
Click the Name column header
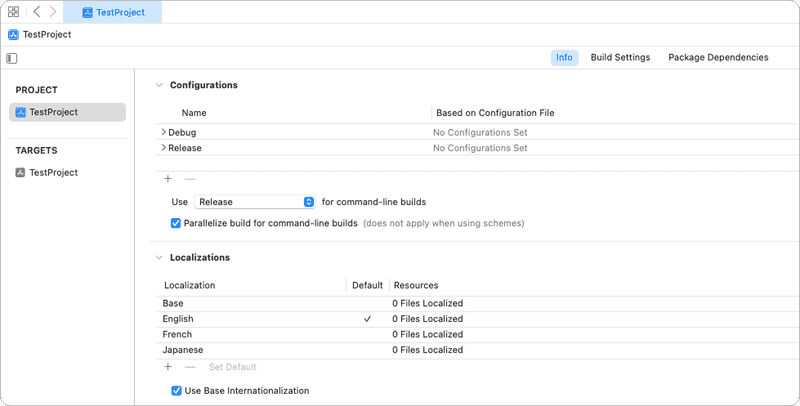[x=194, y=113]
